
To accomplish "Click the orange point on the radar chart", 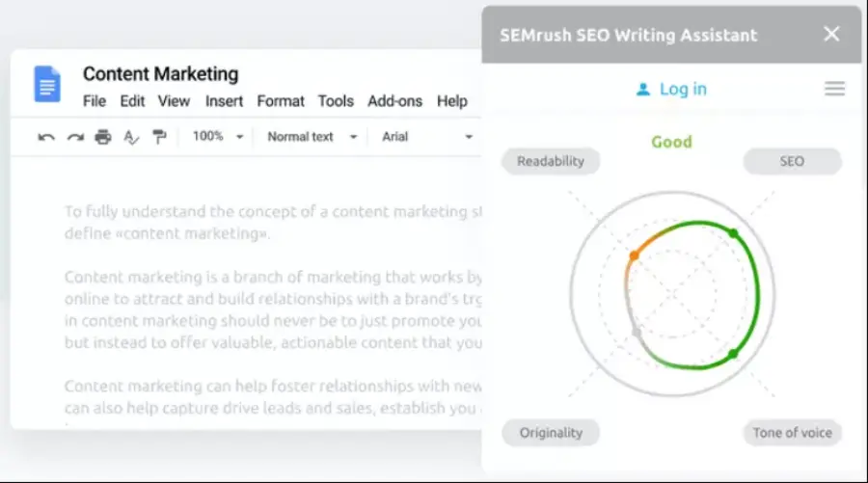I will click(x=634, y=255).
